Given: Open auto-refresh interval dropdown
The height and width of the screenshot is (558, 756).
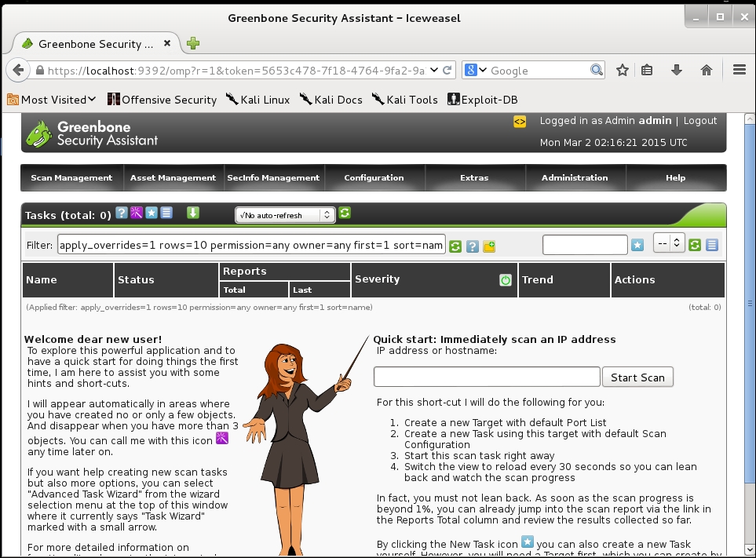Looking at the screenshot, I should (x=284, y=215).
